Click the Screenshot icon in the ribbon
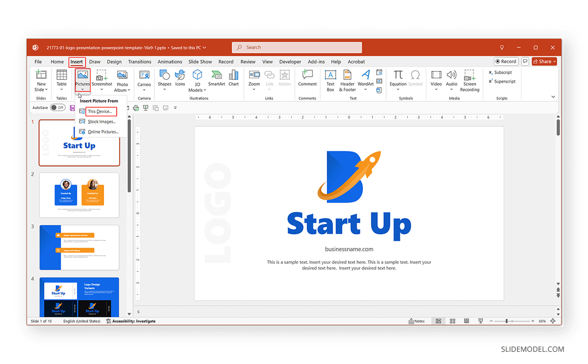 click(x=102, y=75)
